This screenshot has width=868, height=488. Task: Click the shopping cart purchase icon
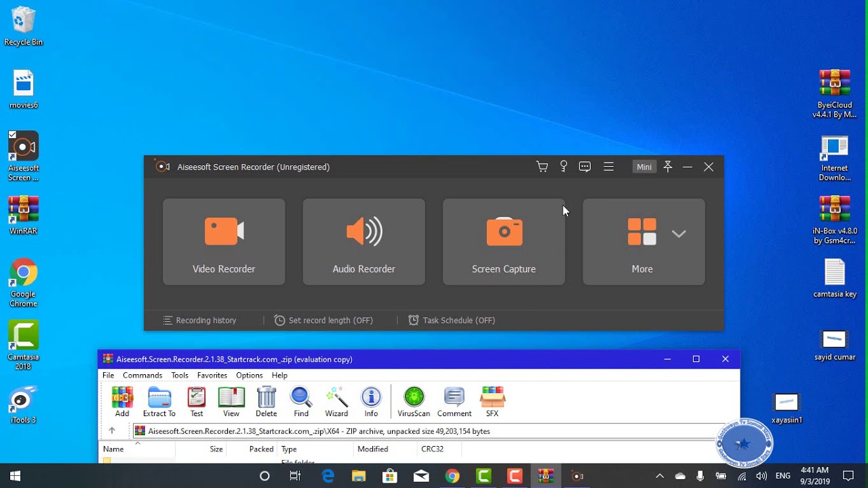(542, 167)
